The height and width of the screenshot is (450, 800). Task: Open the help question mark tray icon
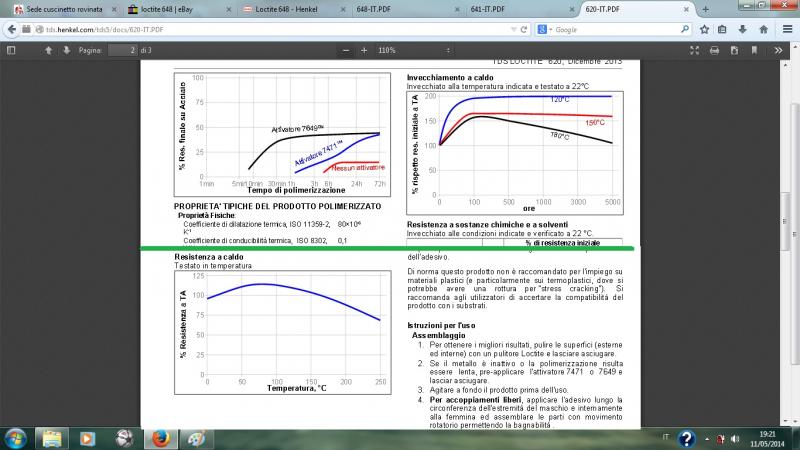tap(686, 439)
